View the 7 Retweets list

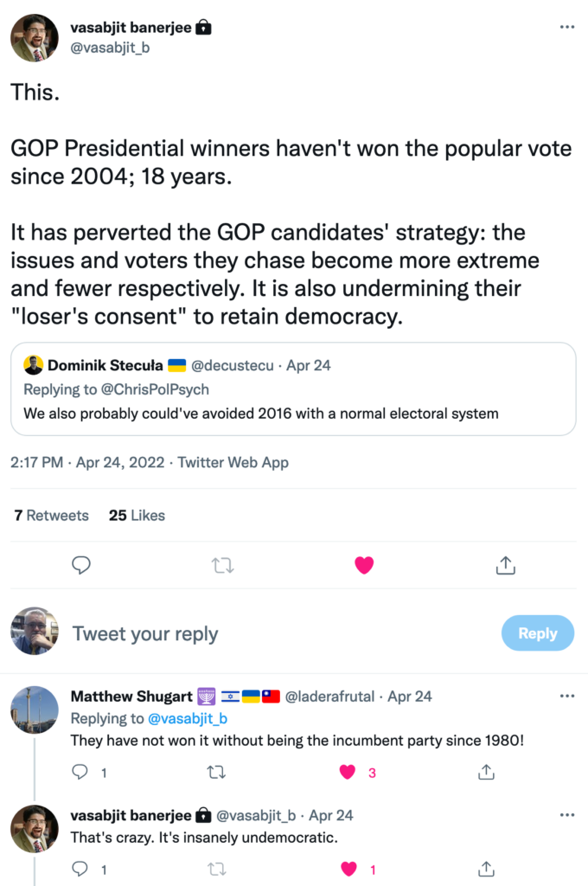(x=51, y=515)
